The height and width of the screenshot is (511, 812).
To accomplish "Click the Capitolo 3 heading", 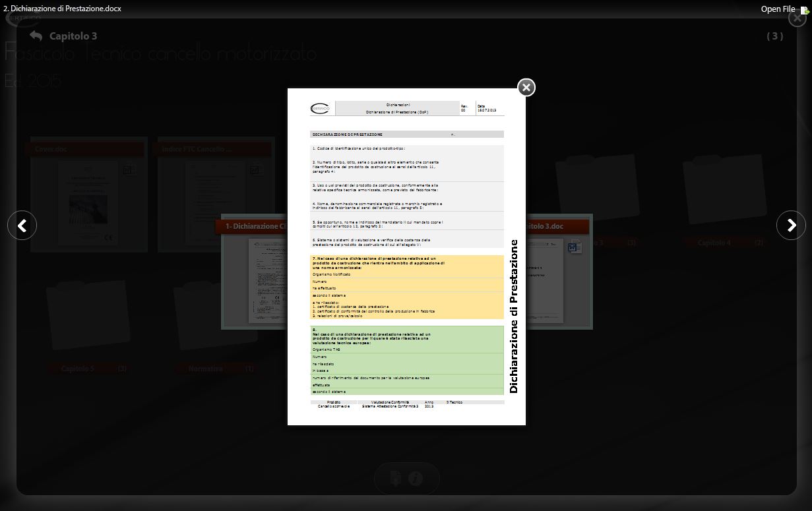I will [73, 36].
